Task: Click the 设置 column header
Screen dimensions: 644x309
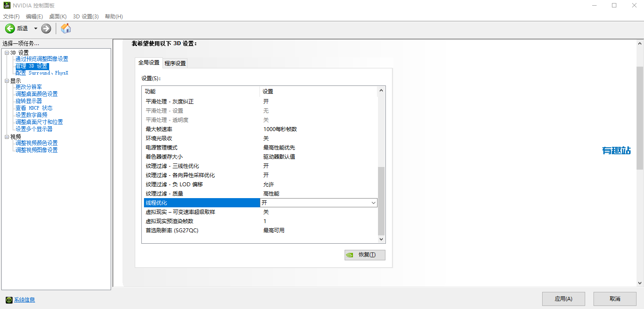Action: click(x=318, y=91)
